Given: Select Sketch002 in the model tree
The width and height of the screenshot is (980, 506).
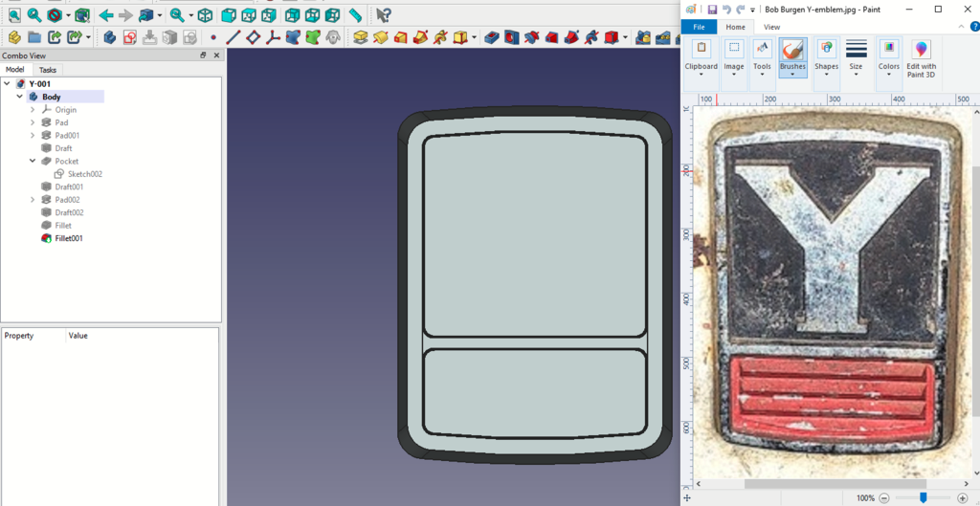Looking at the screenshot, I should coord(85,174).
